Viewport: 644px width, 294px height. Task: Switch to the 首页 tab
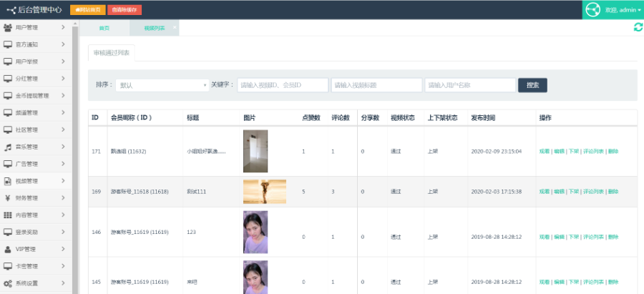click(x=104, y=28)
